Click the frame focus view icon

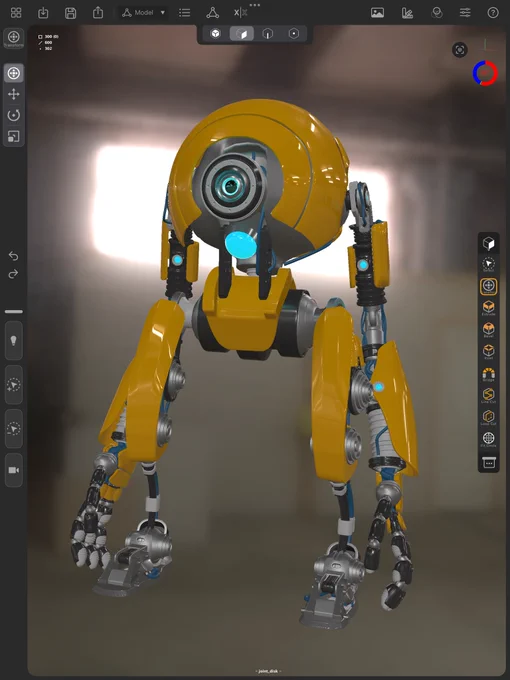(x=460, y=50)
